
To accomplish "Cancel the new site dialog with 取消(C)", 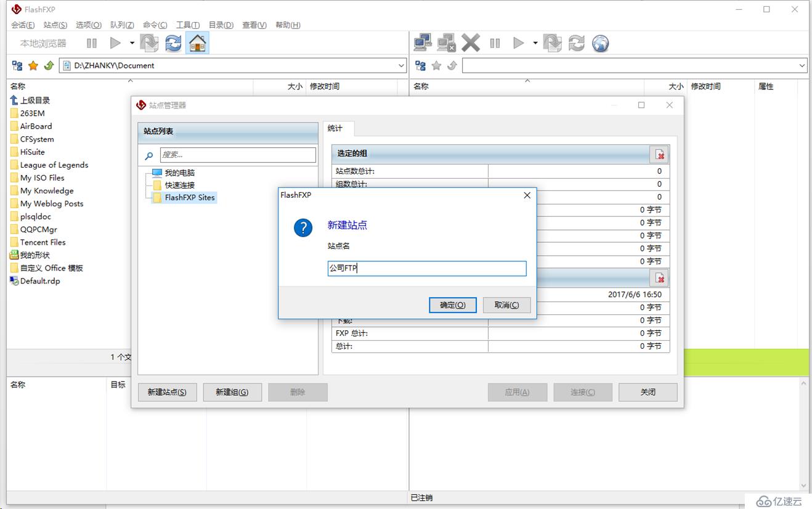I will point(506,305).
